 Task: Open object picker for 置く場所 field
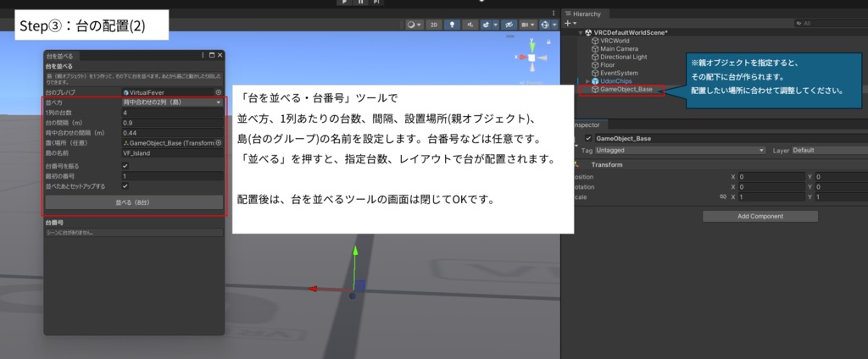pos(218,143)
